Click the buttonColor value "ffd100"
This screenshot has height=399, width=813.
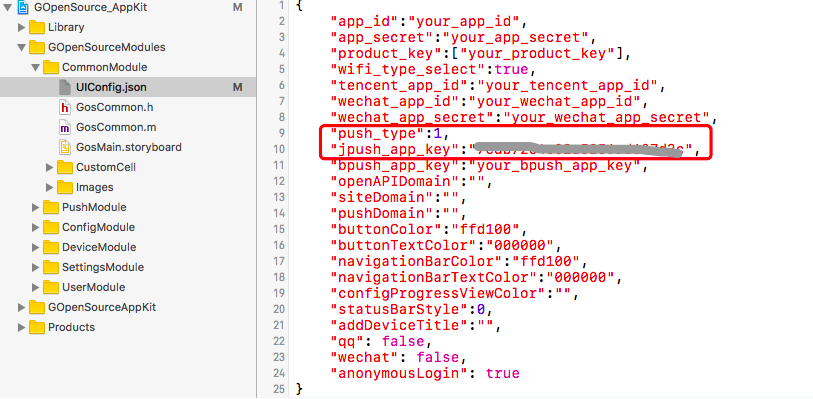click(485, 230)
